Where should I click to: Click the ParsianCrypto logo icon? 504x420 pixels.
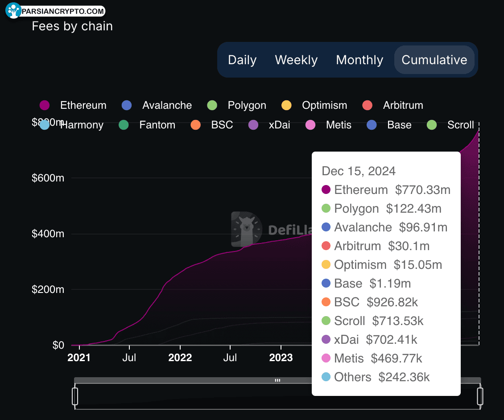[x=13, y=11]
